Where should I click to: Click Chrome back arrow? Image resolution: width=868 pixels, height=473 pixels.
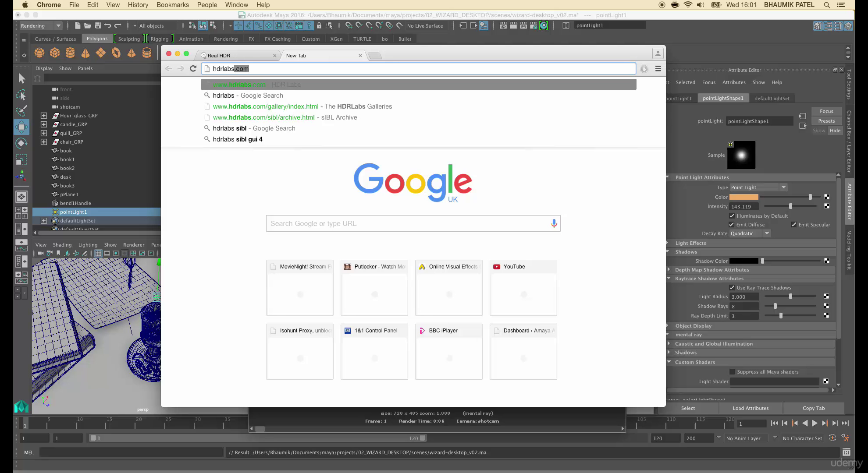(169, 68)
